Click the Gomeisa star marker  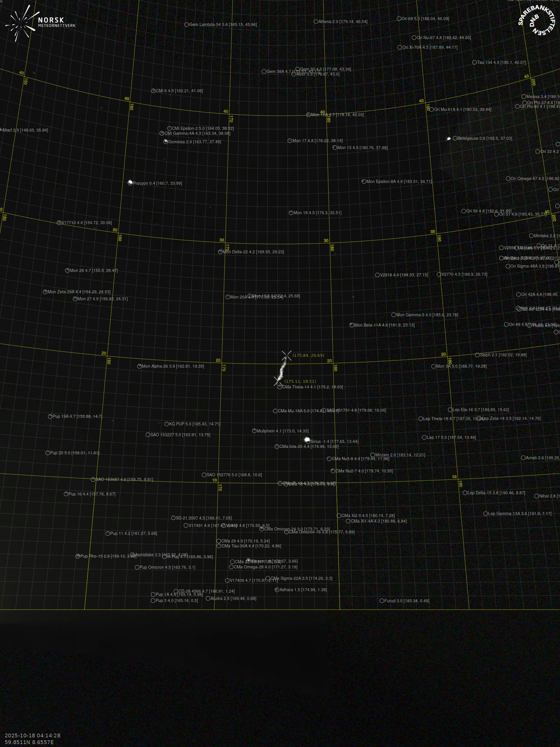pyautogui.click(x=165, y=142)
